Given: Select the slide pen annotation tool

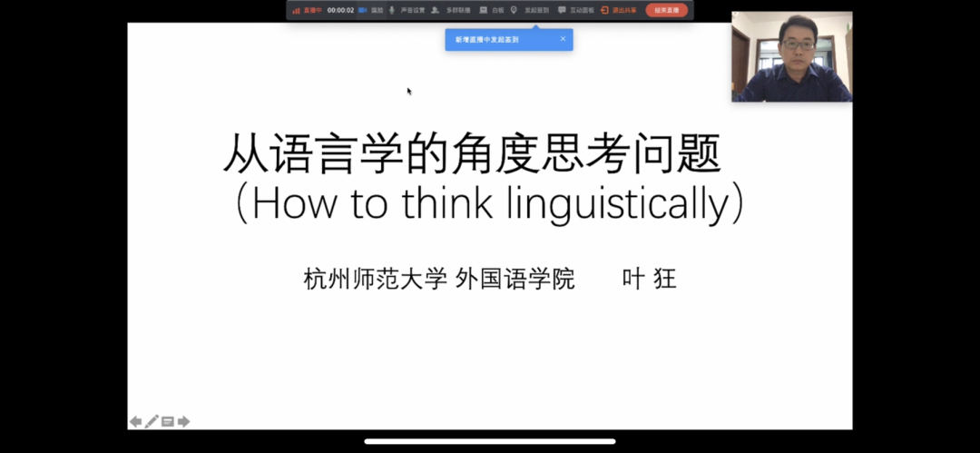Looking at the screenshot, I should pos(152,421).
